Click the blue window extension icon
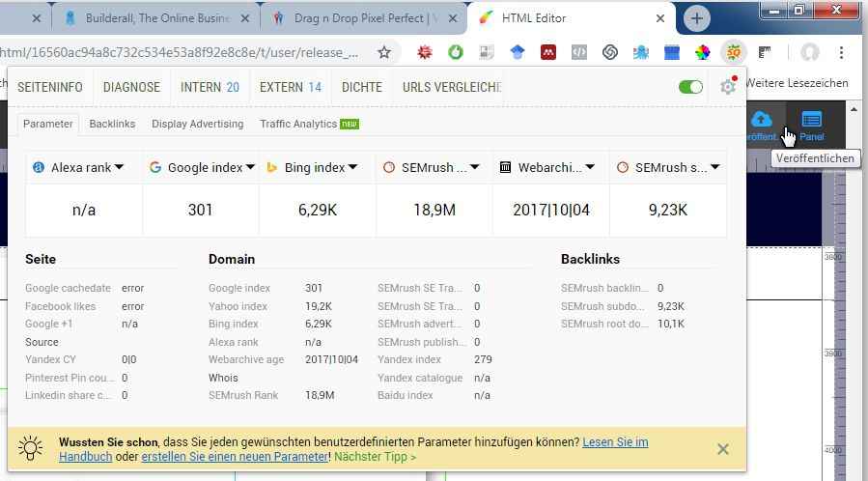 (x=671, y=52)
